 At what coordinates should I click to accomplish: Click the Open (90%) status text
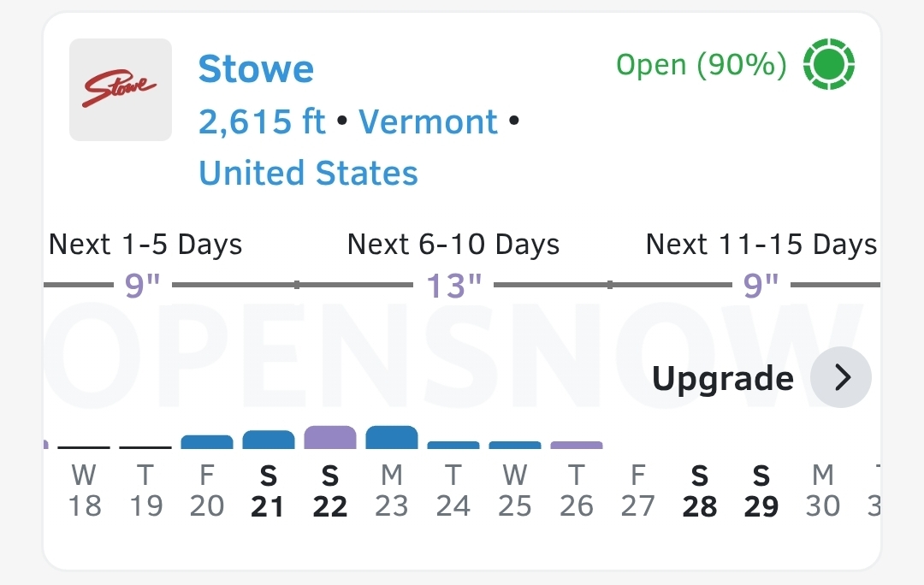(x=701, y=65)
